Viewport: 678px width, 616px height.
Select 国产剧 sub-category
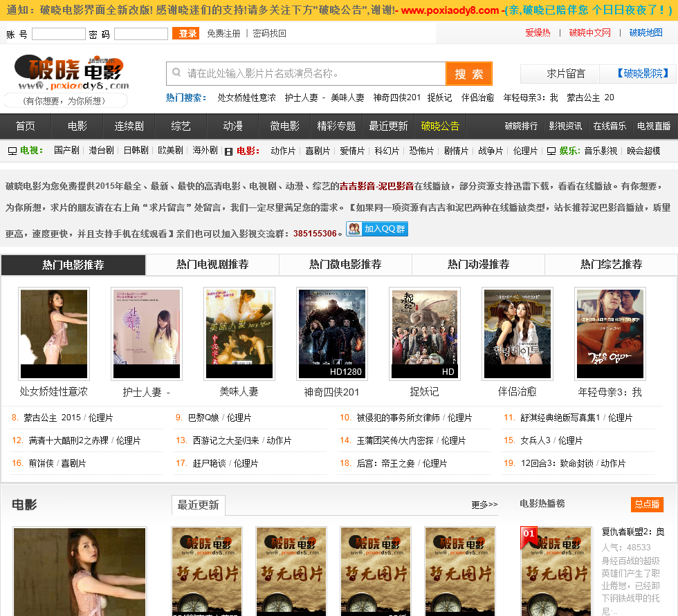coord(66,150)
